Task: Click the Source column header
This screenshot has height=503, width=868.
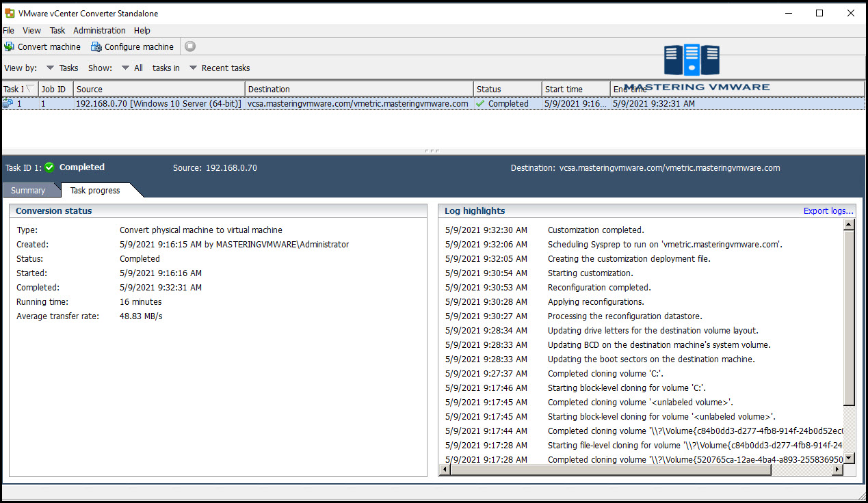Action: tap(159, 89)
